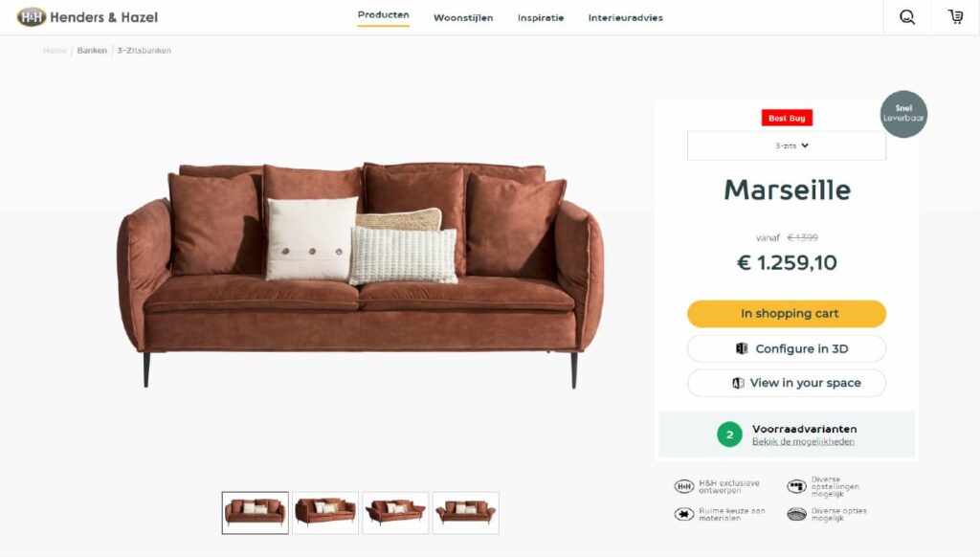The height and width of the screenshot is (557, 980).
Task: Open the Producten menu
Action: point(383,15)
